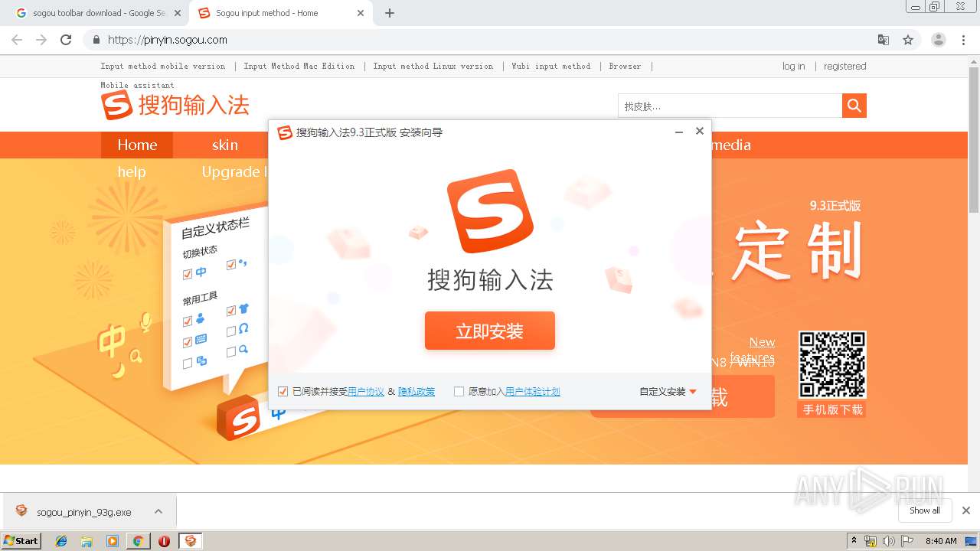Click Show all downloads button

[925, 510]
